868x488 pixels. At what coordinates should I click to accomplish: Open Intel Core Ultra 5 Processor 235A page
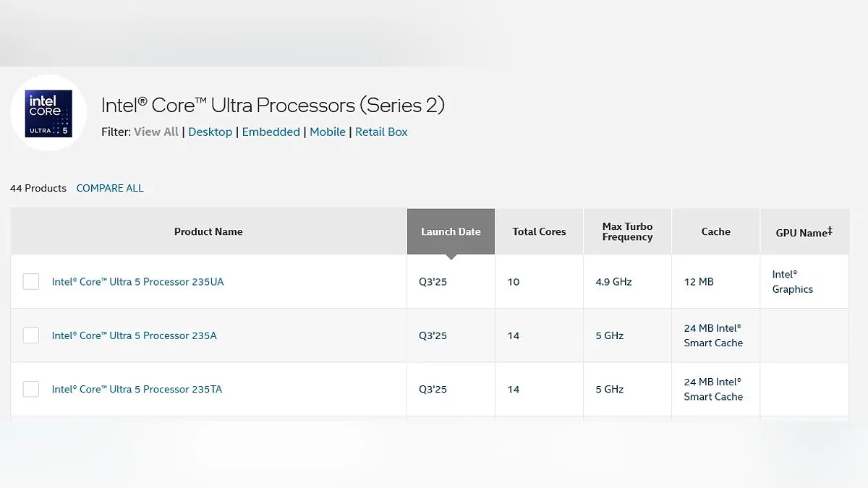pyautogui.click(x=134, y=335)
